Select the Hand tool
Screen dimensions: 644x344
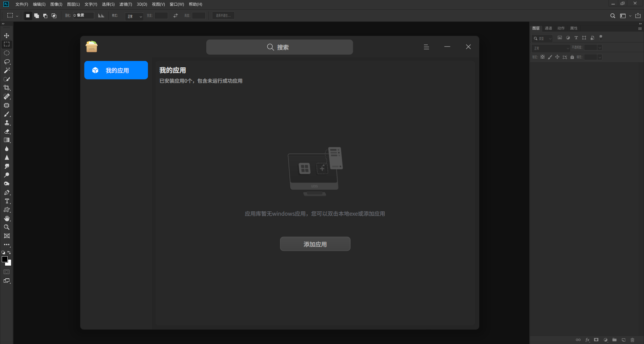(x=7, y=218)
